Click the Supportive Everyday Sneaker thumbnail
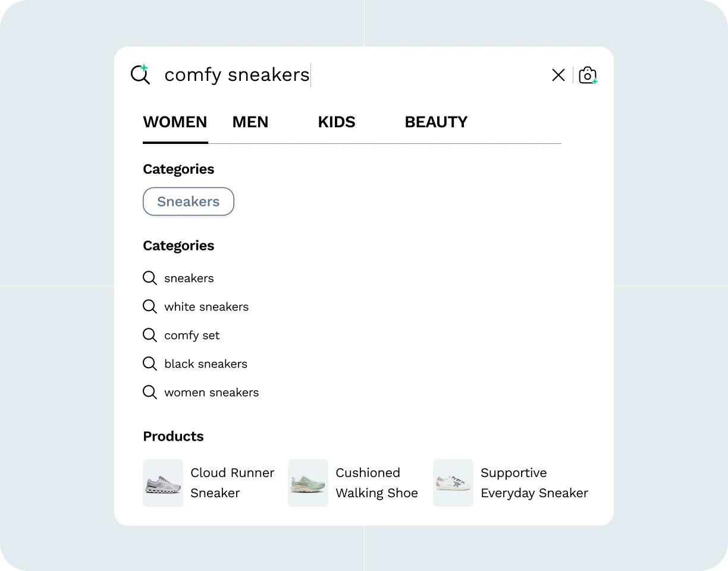Image resolution: width=728 pixels, height=571 pixels. 453,483
